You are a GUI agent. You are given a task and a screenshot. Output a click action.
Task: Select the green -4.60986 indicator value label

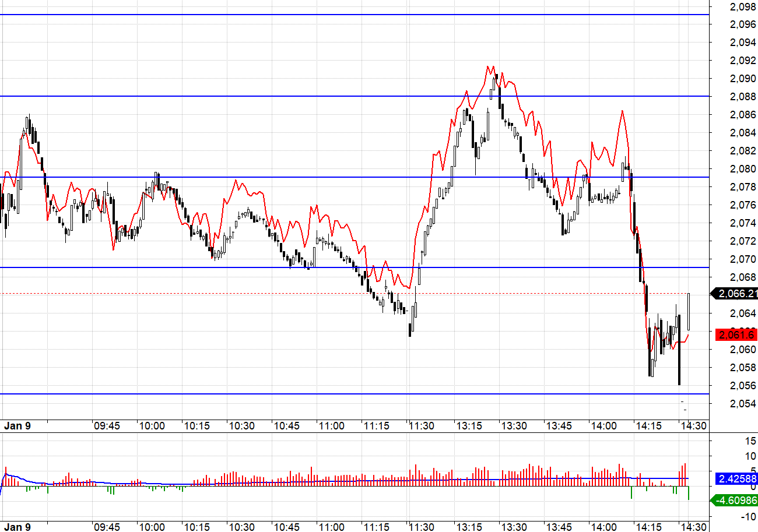(737, 500)
